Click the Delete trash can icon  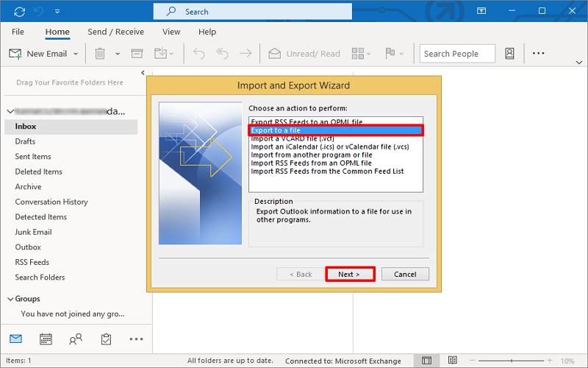100,54
